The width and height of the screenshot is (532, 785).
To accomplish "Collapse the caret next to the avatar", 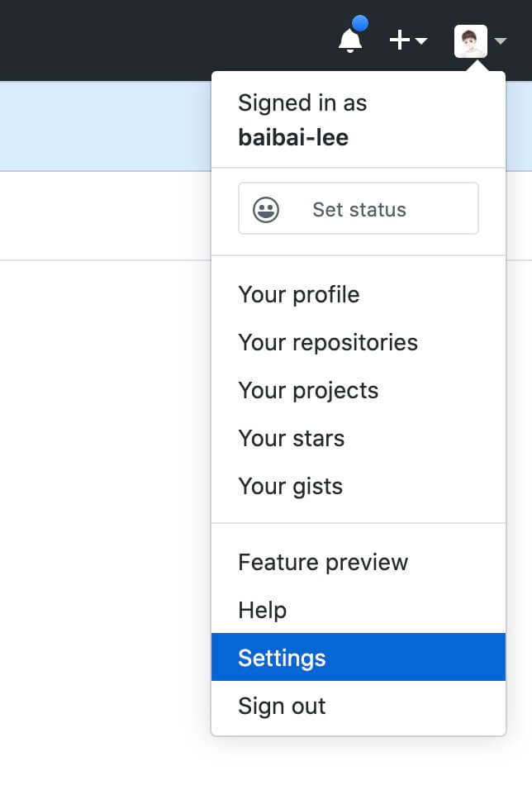I will pos(500,40).
